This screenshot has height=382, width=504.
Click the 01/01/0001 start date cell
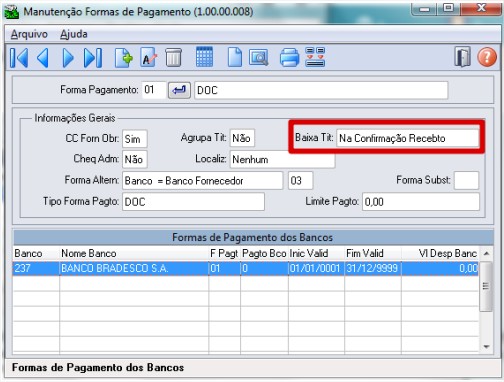point(316,268)
